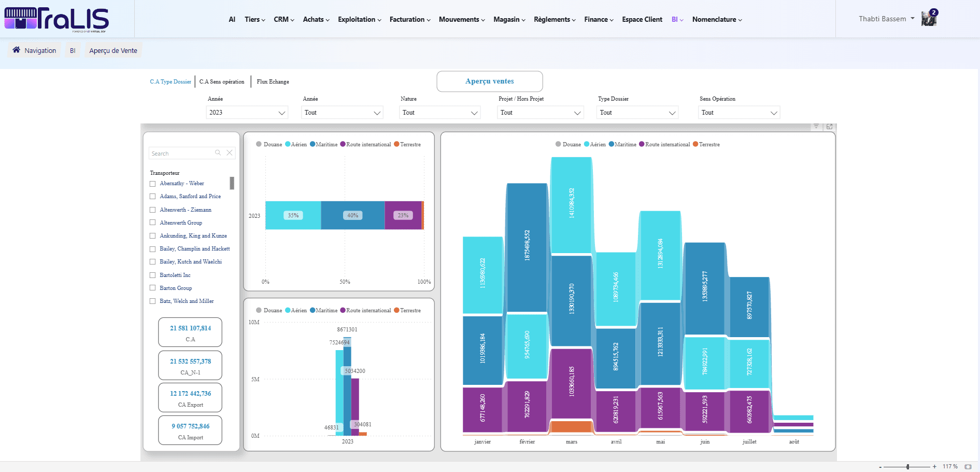Tick Bailey, Champlin and Hackett checkbox
Viewport: 980px width, 472px height.
[152, 249]
